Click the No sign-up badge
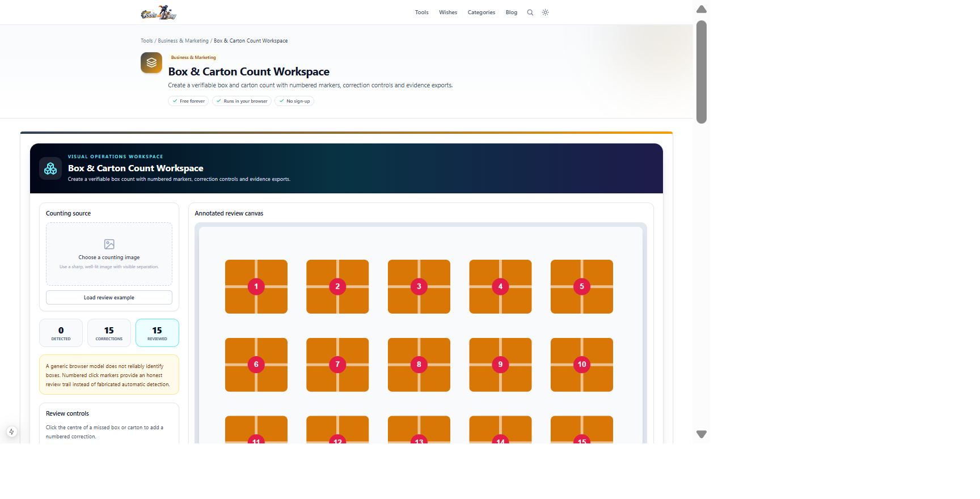 [x=294, y=101]
